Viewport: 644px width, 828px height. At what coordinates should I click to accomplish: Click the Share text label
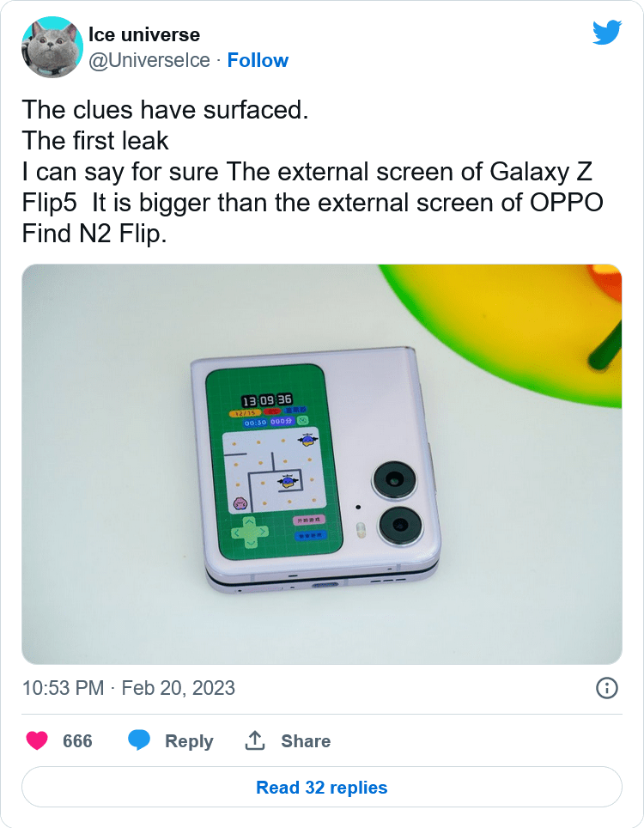(x=306, y=741)
